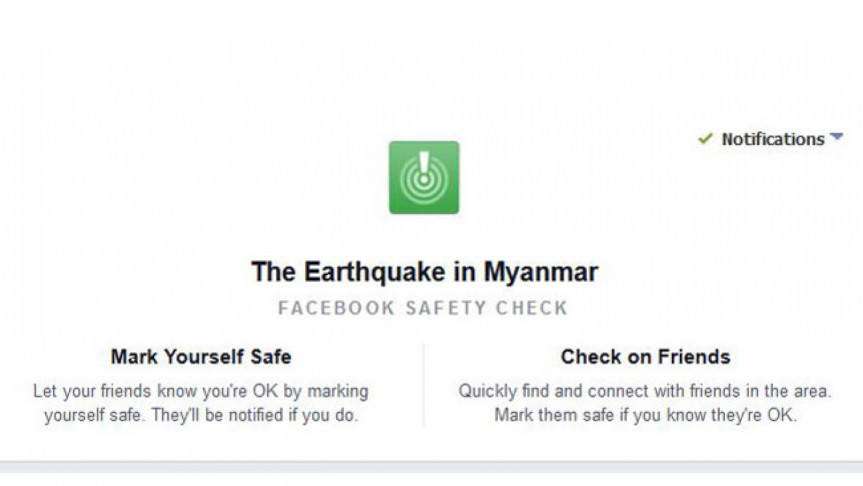Screen dimensions: 863x486
Task: Click the They'll be notified if you do line
Action: pos(201,414)
